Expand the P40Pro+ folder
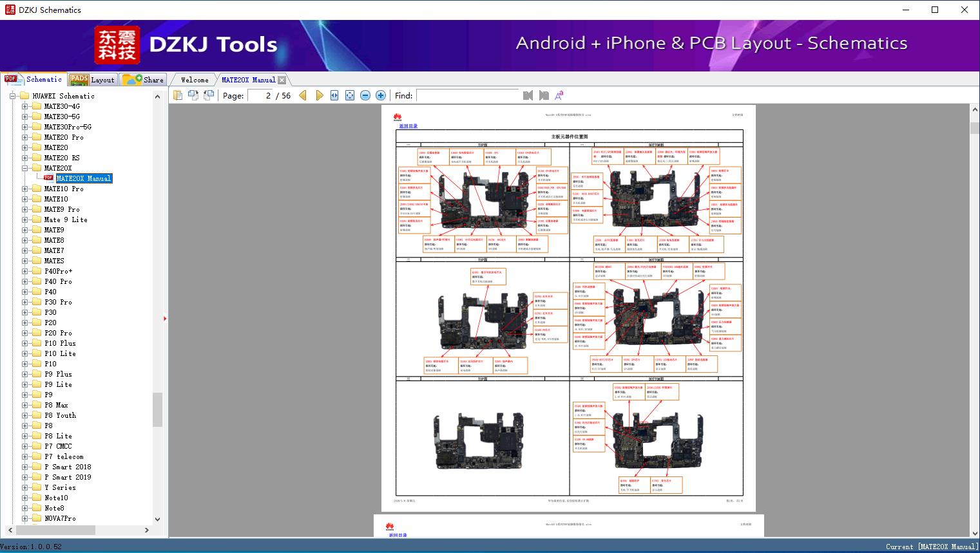The width and height of the screenshot is (980, 553). click(24, 271)
